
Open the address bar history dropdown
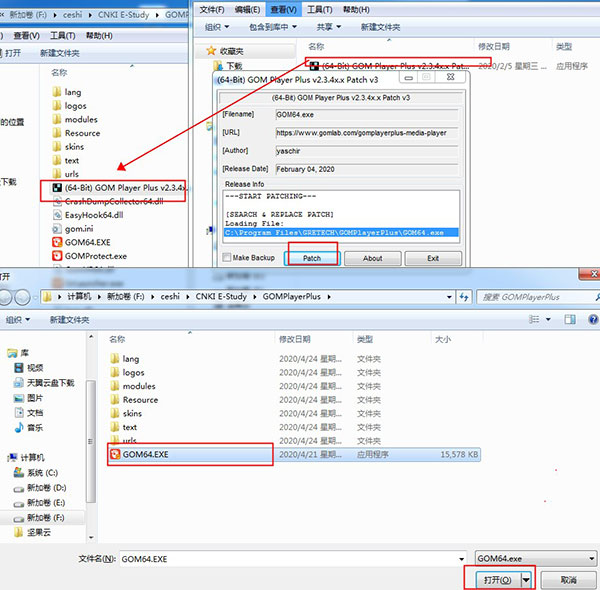coord(449,297)
